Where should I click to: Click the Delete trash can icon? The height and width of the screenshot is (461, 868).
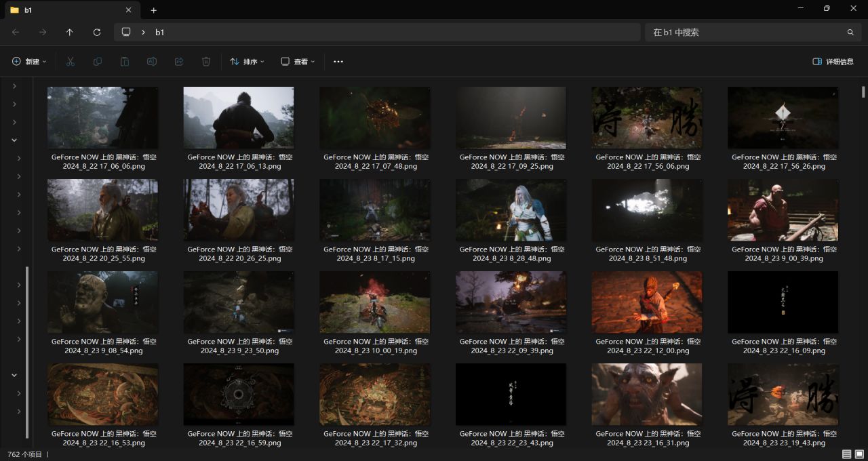click(x=206, y=62)
